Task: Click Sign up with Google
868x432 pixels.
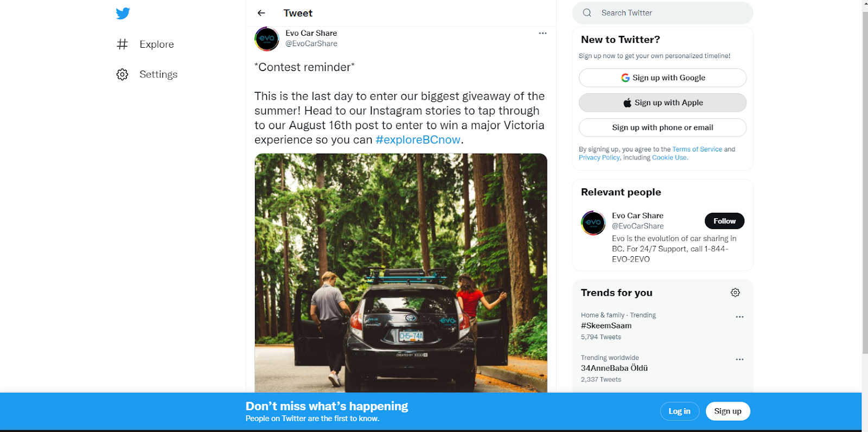Action: (662, 78)
